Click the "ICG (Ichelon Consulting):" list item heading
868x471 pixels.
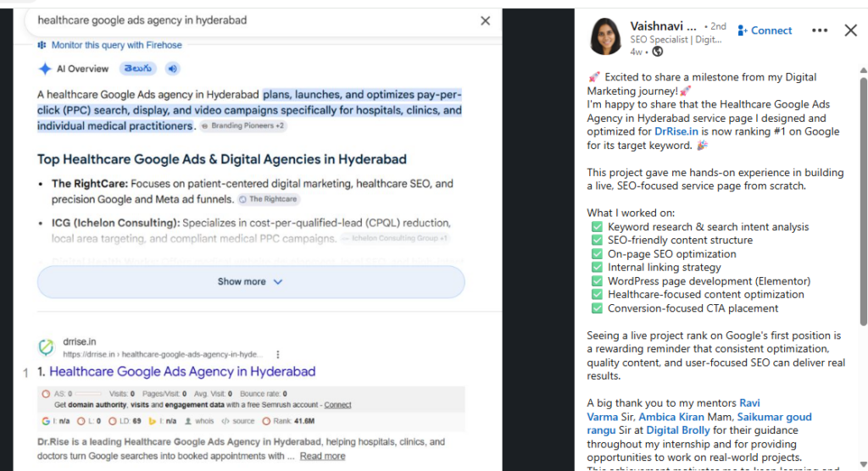(115, 223)
